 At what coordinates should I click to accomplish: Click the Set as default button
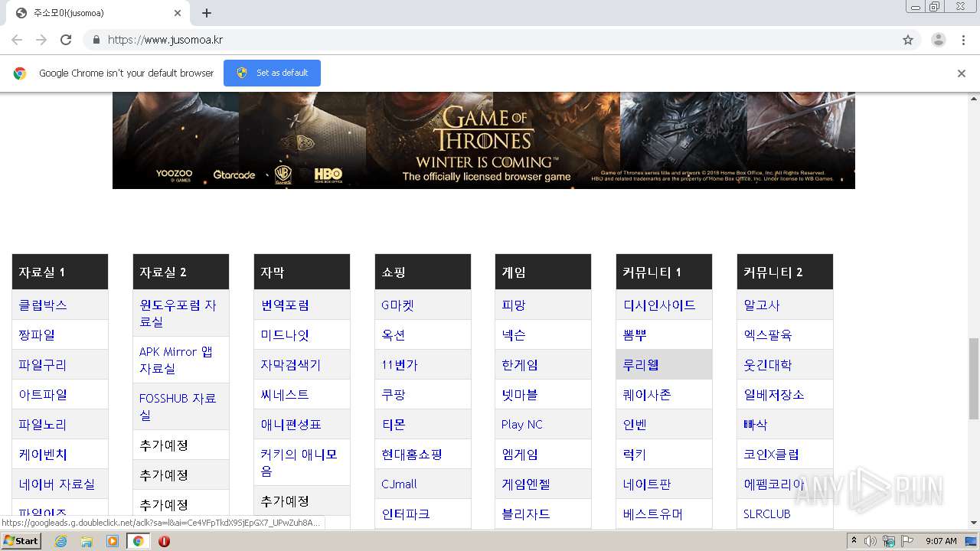coord(272,73)
